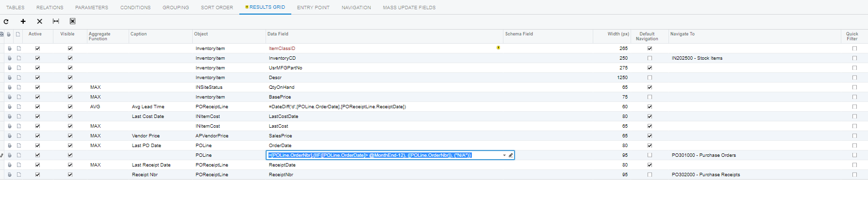The height and width of the screenshot is (200, 868).
Task: Delete the row using the X icon
Action: pyautogui.click(x=40, y=21)
